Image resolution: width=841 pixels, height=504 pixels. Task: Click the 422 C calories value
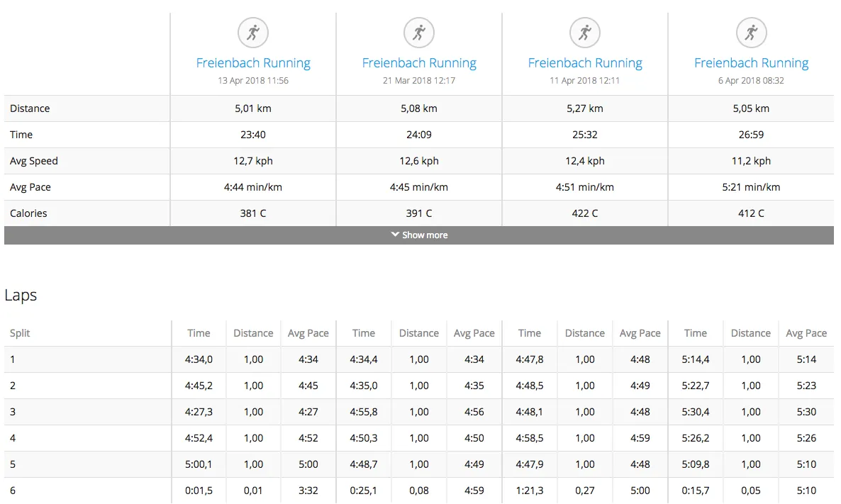tap(584, 213)
